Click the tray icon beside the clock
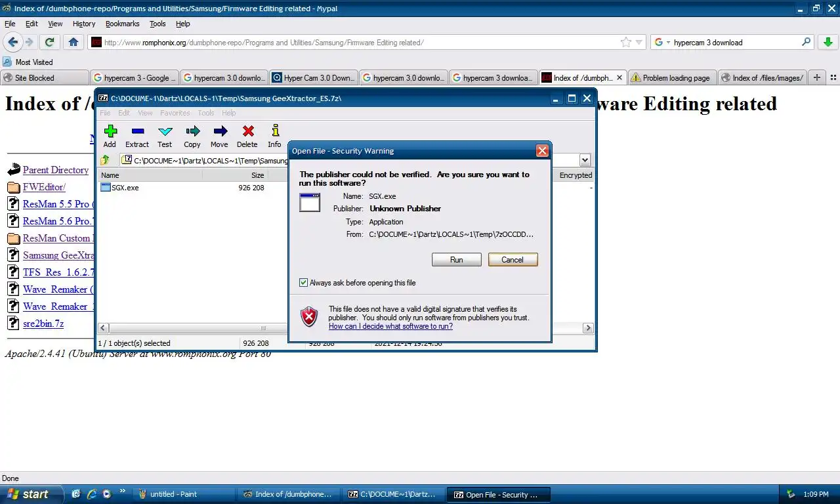The height and width of the screenshot is (504, 840). [x=791, y=494]
